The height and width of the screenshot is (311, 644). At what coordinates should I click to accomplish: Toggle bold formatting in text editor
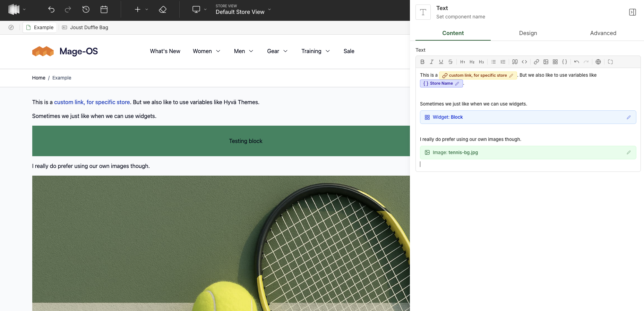422,62
